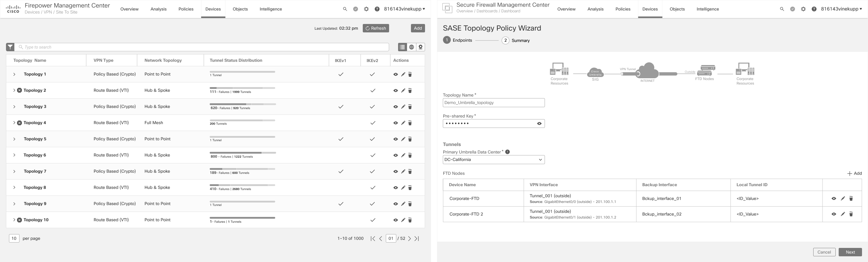
Task: Click Cancel in SASE wizard
Action: tap(824, 252)
